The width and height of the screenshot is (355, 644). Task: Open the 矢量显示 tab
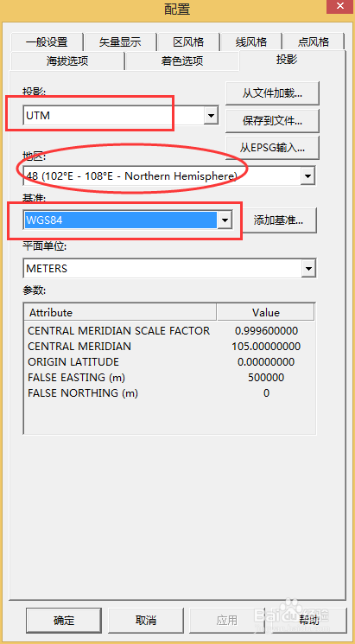click(120, 41)
